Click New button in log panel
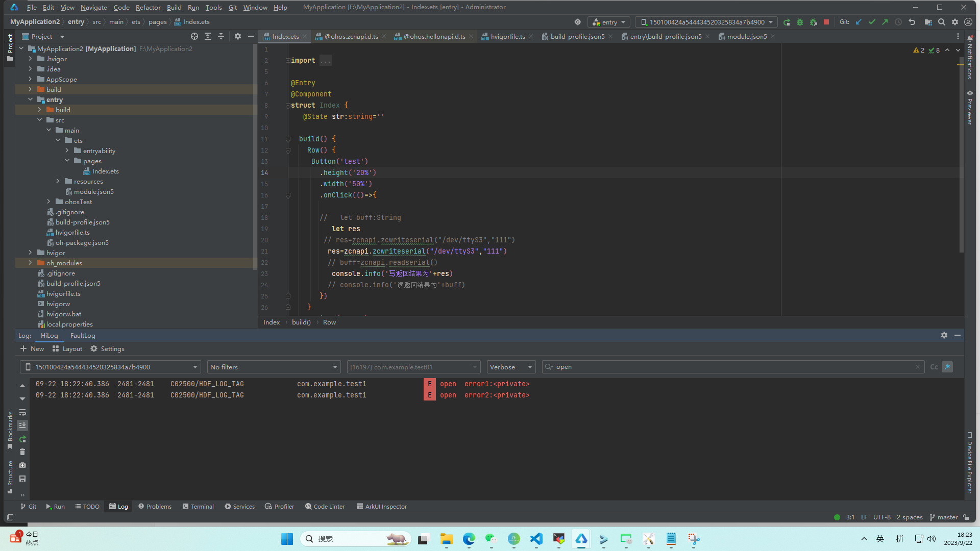 [32, 348]
